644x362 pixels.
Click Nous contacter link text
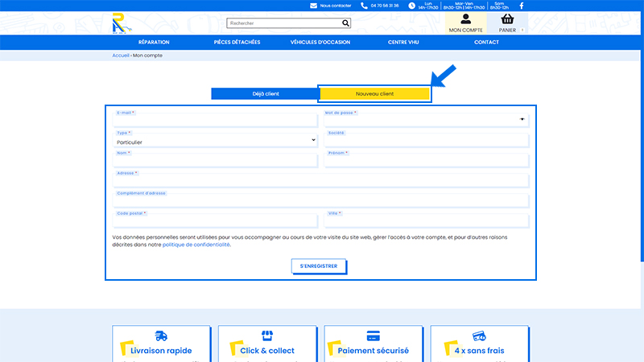point(336,6)
